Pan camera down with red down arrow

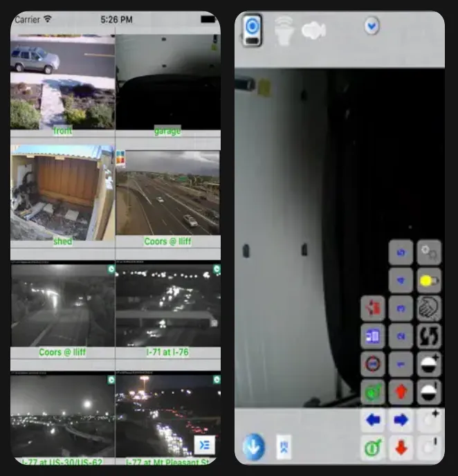click(x=401, y=447)
